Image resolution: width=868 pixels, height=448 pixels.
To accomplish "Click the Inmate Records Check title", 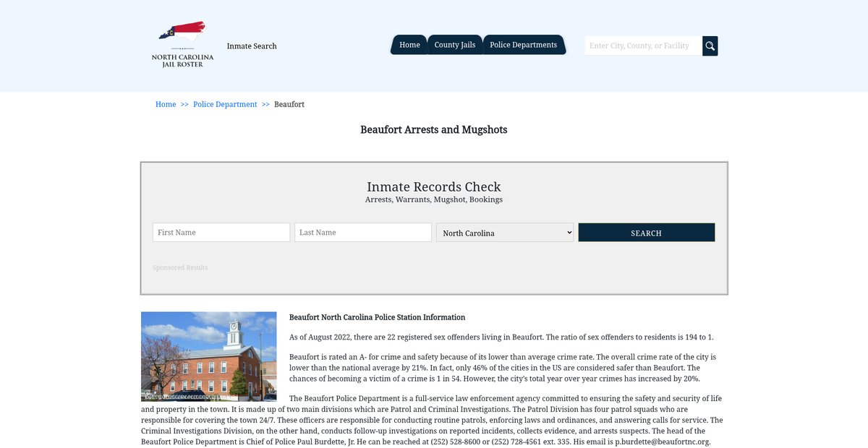I will [434, 187].
